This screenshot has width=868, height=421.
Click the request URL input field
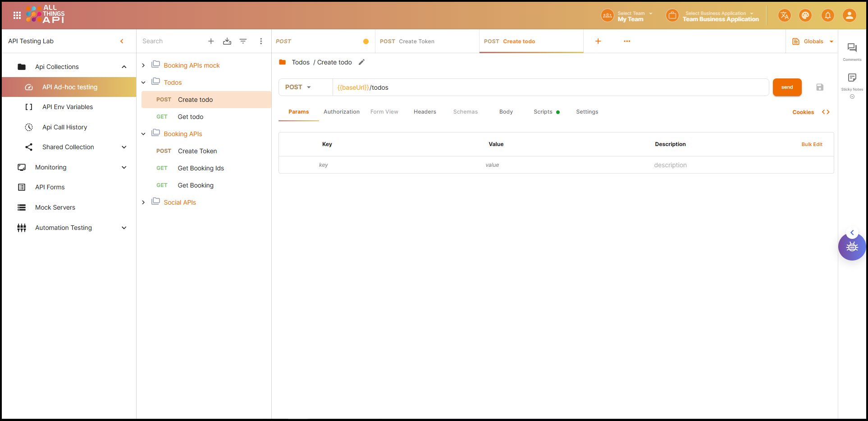550,87
